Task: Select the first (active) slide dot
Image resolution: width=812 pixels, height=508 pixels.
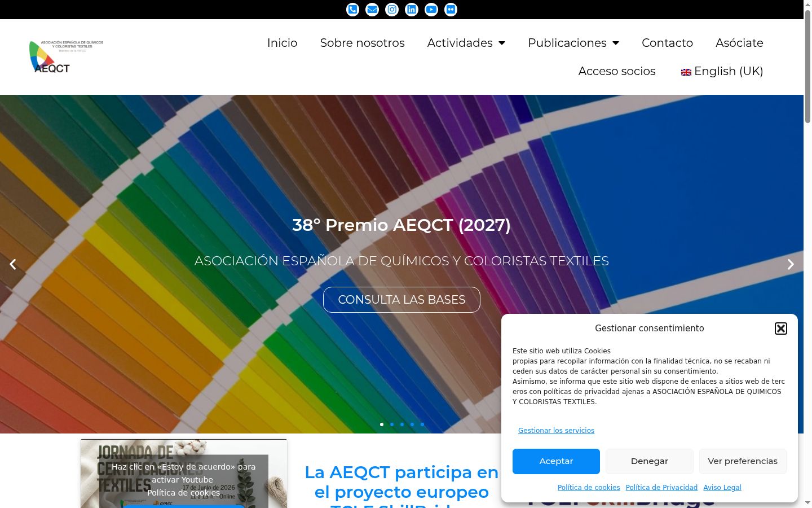Action: (x=382, y=424)
